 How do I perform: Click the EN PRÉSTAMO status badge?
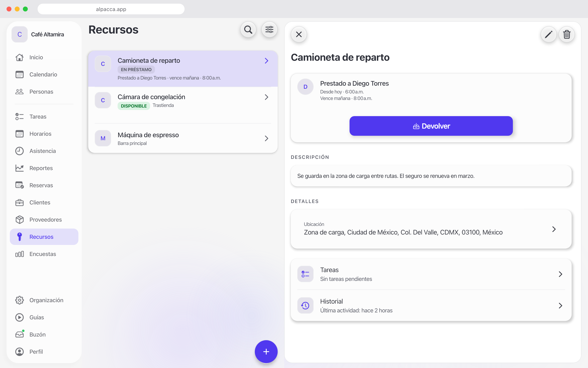pos(136,70)
